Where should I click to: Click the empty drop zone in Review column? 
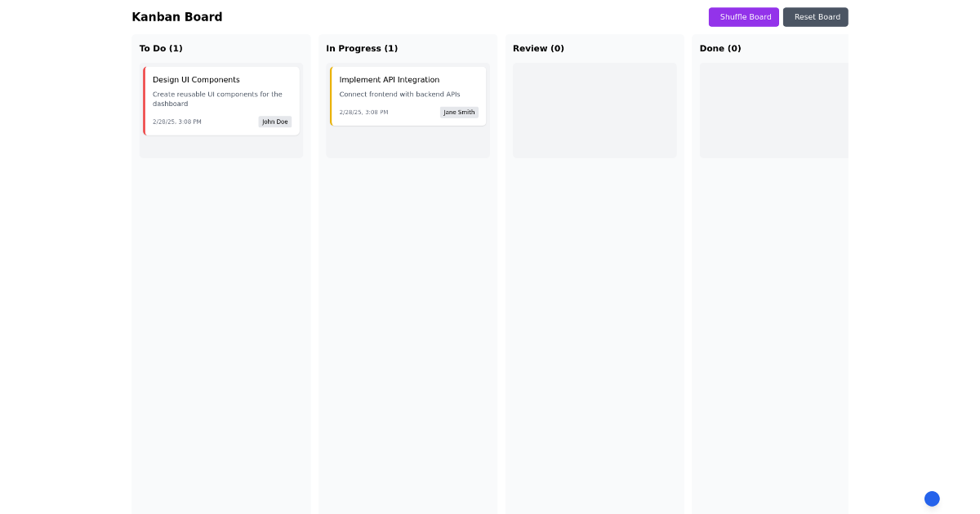coord(595,110)
